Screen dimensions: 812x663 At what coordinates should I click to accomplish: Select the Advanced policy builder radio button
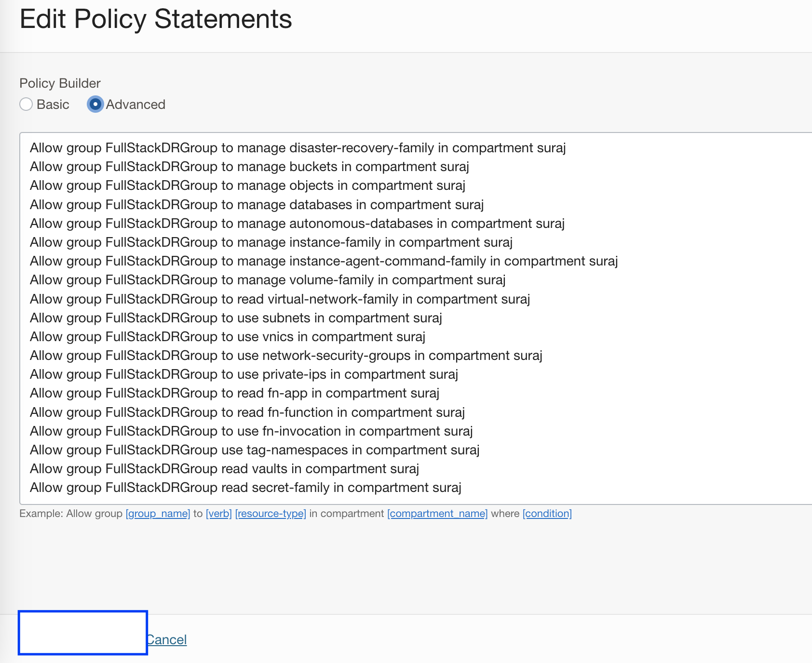click(95, 104)
